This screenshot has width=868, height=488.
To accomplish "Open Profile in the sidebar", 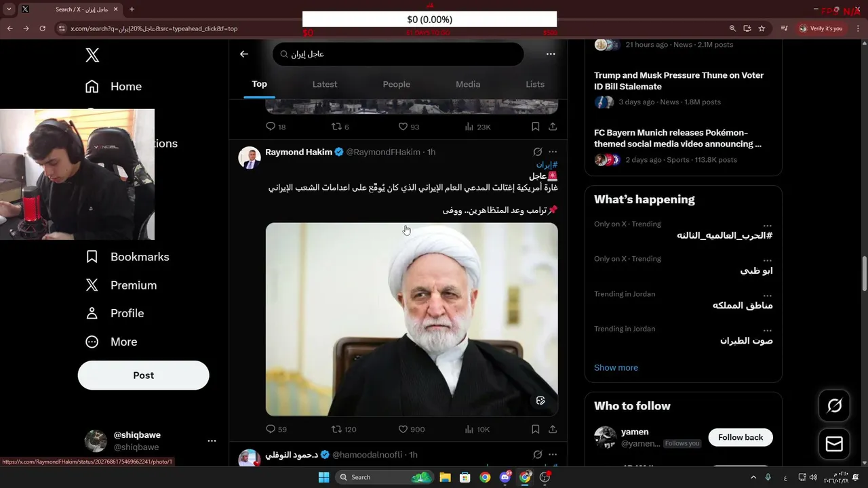I will click(114, 313).
